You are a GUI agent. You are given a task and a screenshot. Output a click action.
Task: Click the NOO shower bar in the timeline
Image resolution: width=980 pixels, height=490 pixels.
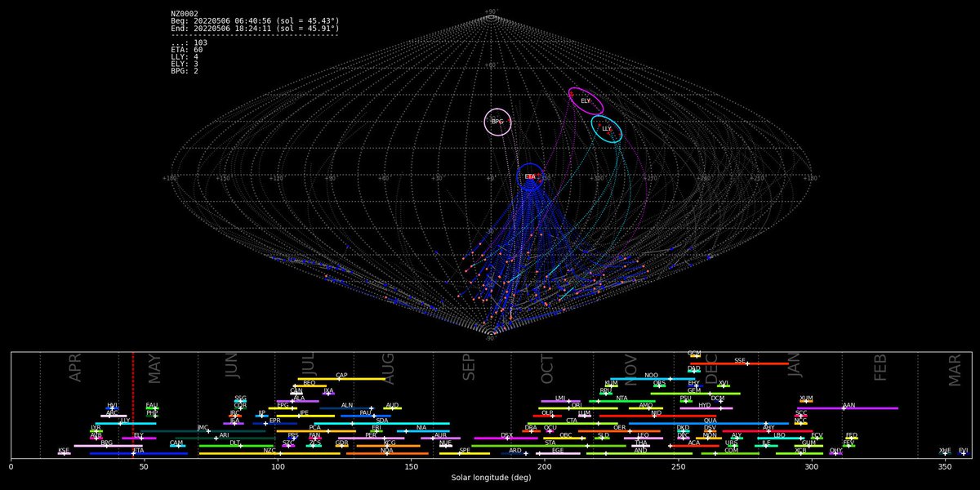coord(652,379)
